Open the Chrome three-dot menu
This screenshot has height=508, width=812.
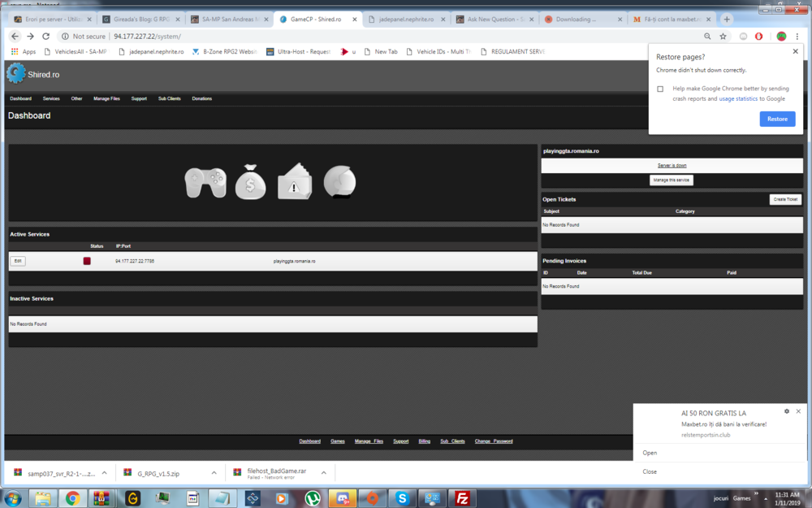(x=797, y=37)
